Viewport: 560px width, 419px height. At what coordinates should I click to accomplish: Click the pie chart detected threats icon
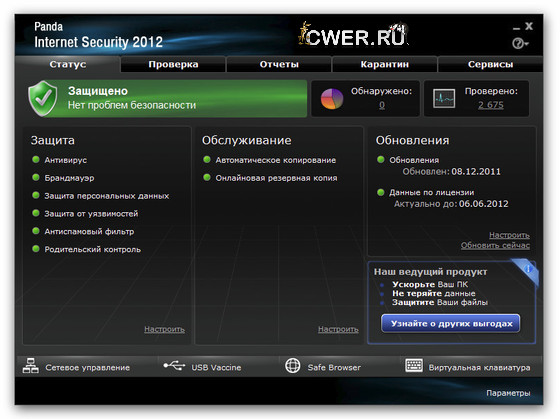point(332,99)
